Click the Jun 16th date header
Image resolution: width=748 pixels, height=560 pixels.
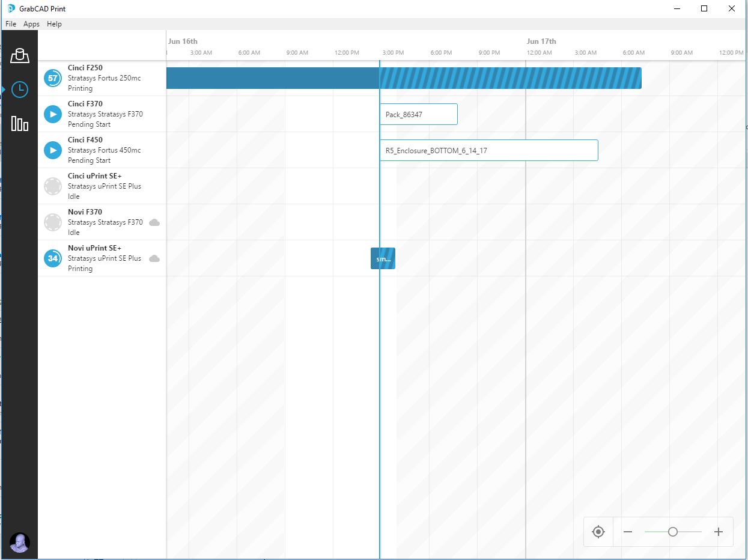(x=183, y=41)
